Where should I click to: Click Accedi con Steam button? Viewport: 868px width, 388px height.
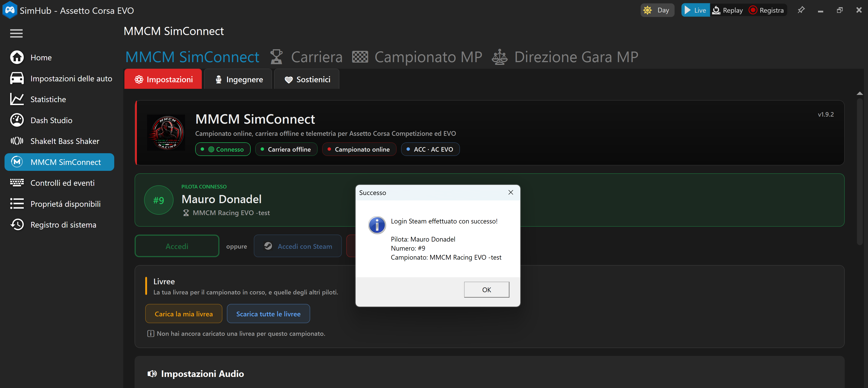(297, 246)
